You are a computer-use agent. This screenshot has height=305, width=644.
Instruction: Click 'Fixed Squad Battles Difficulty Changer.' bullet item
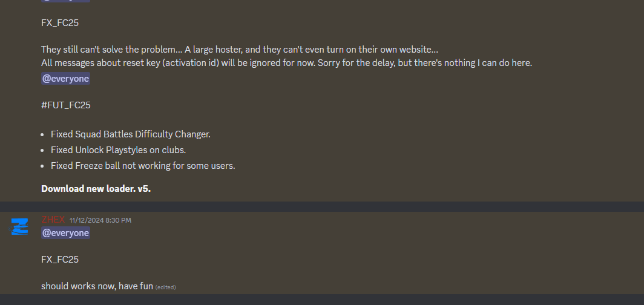(131, 134)
